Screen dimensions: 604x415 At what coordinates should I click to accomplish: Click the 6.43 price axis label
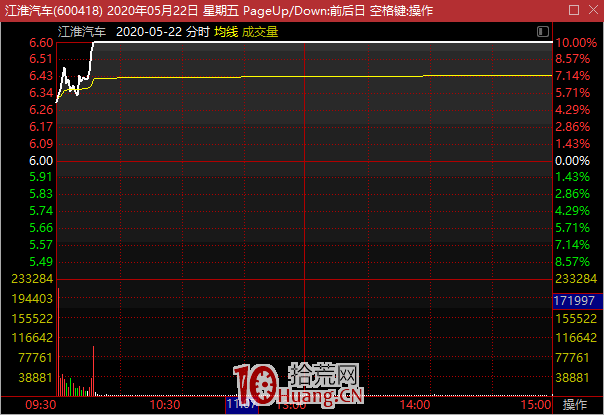coord(41,76)
